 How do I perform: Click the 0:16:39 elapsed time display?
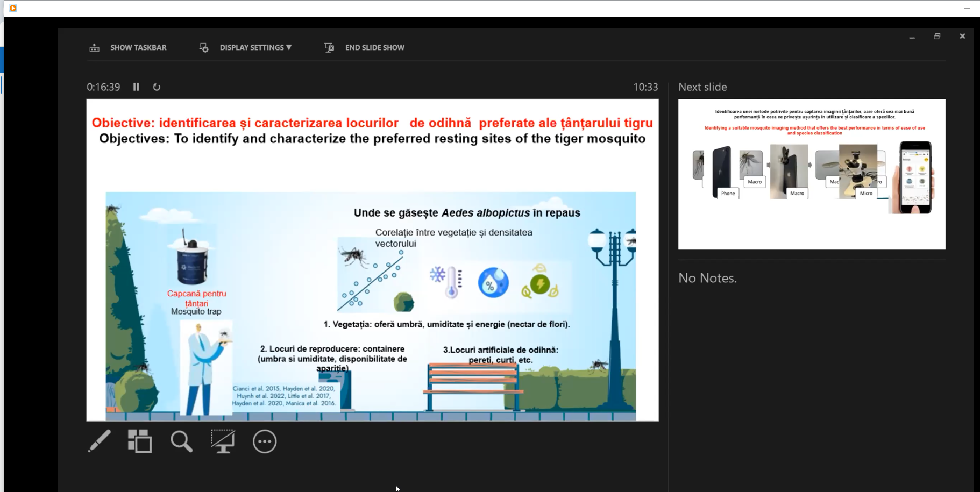[x=103, y=87]
